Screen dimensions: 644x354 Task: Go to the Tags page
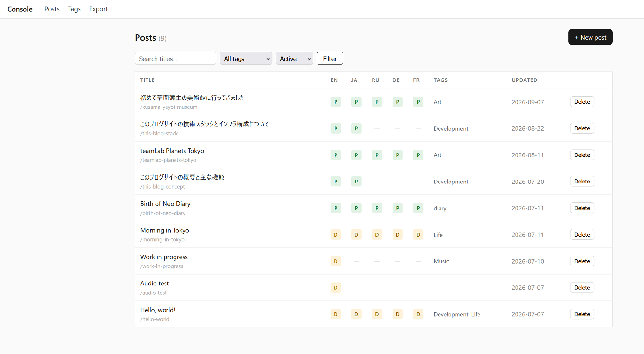tap(74, 9)
